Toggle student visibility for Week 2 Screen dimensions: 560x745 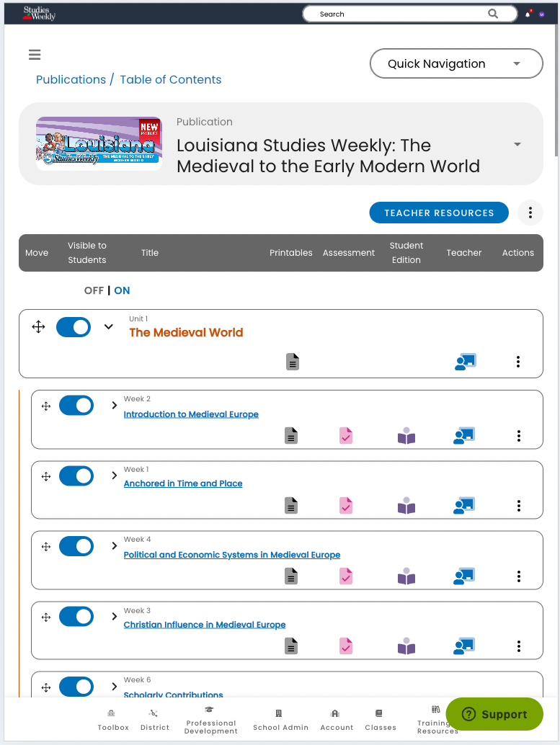click(x=76, y=406)
